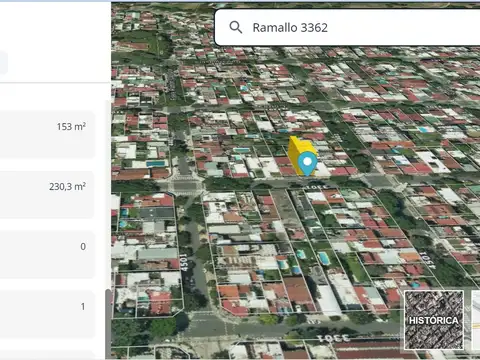This screenshot has width=480, height=360.
Task: Click the side panel vertical scrollbar
Action: coord(108,324)
